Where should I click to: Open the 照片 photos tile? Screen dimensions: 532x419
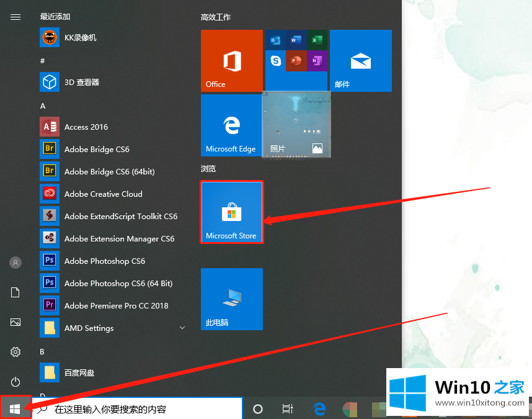[296, 125]
